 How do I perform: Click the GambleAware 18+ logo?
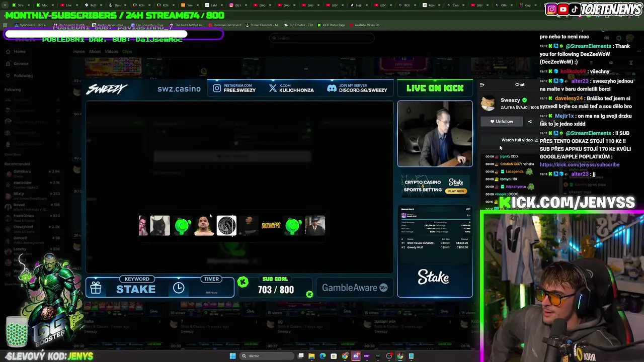pyautogui.click(x=354, y=288)
